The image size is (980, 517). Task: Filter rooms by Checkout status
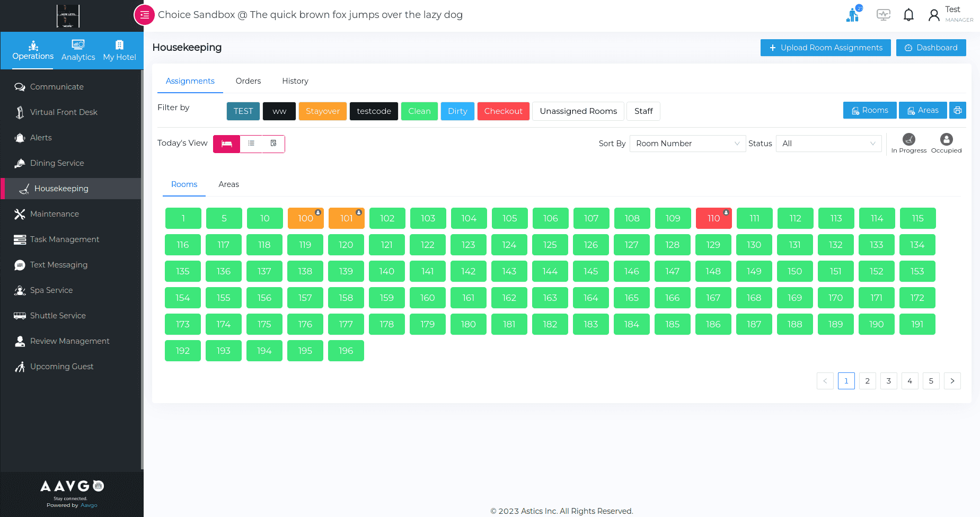pos(503,111)
